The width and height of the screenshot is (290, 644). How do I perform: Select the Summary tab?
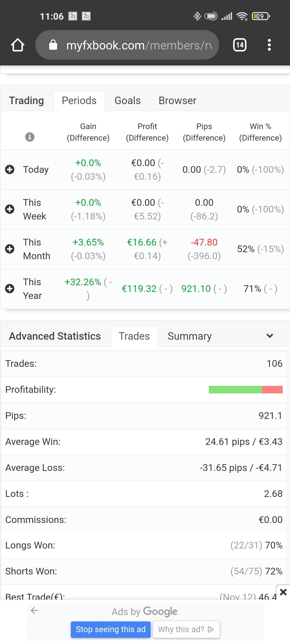click(190, 336)
